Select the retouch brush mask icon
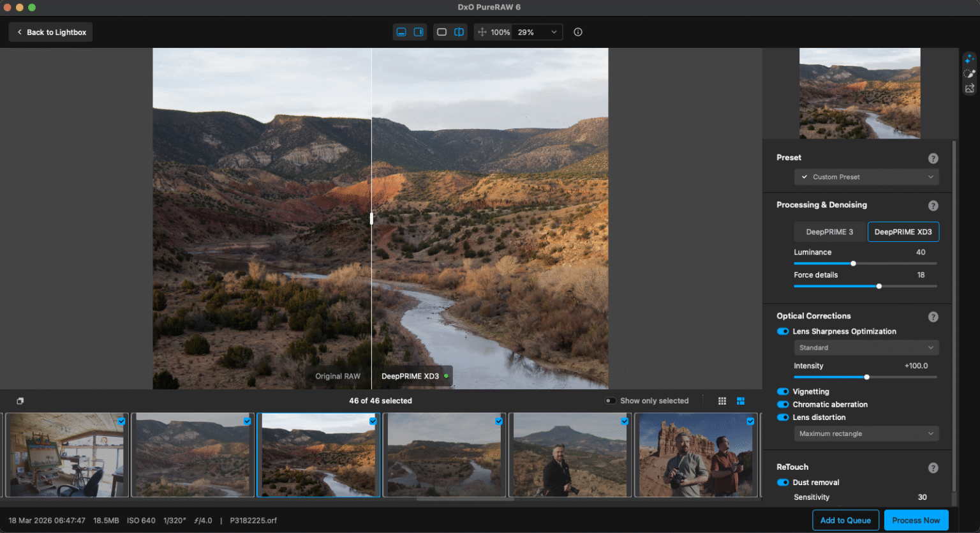The width and height of the screenshot is (980, 533). [x=970, y=74]
